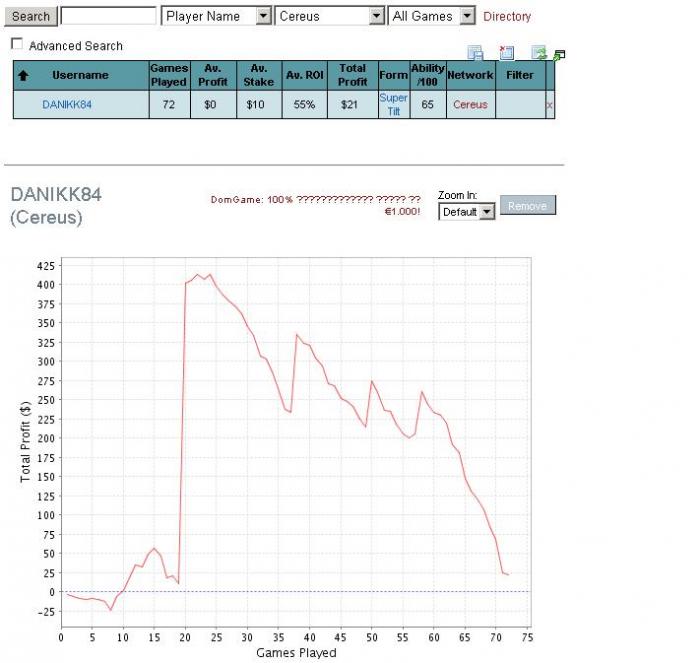Open the Zoom In Default dropdown
This screenshot has height=663, width=700.
(467, 212)
